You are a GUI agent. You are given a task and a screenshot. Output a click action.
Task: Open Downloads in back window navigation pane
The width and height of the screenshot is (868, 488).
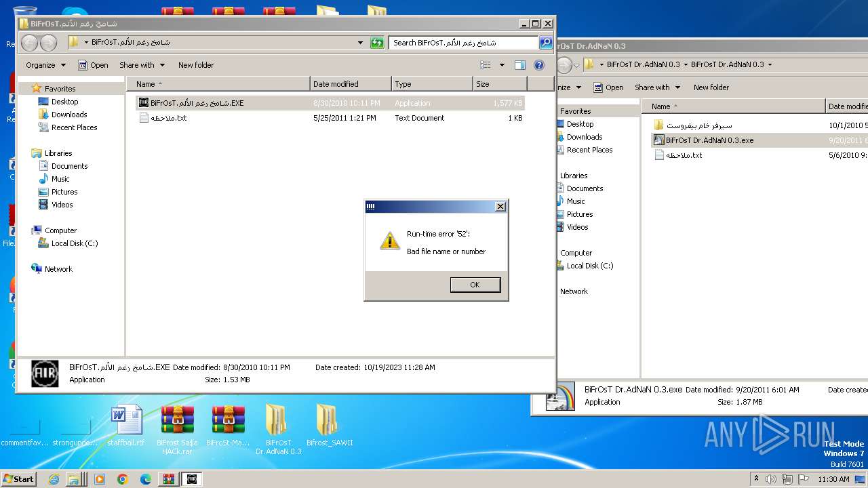pos(585,137)
